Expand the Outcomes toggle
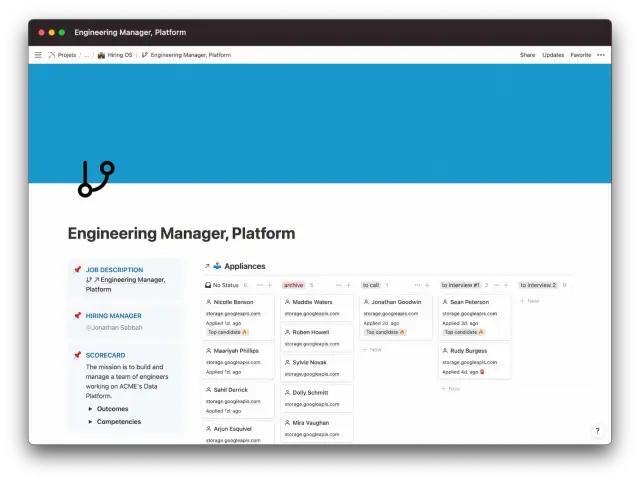Screen dimensions: 640x482 pyautogui.click(x=90, y=409)
